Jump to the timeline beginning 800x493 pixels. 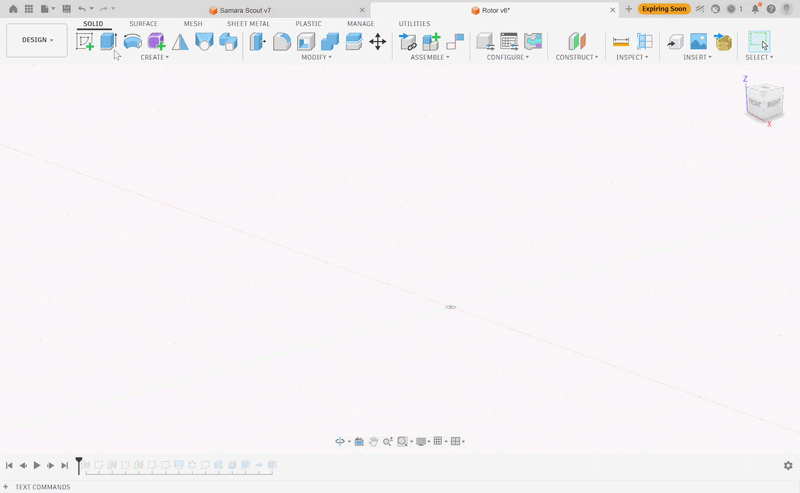9,465
